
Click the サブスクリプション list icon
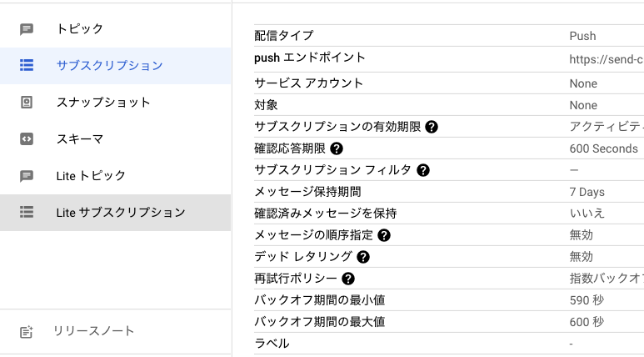click(x=27, y=66)
